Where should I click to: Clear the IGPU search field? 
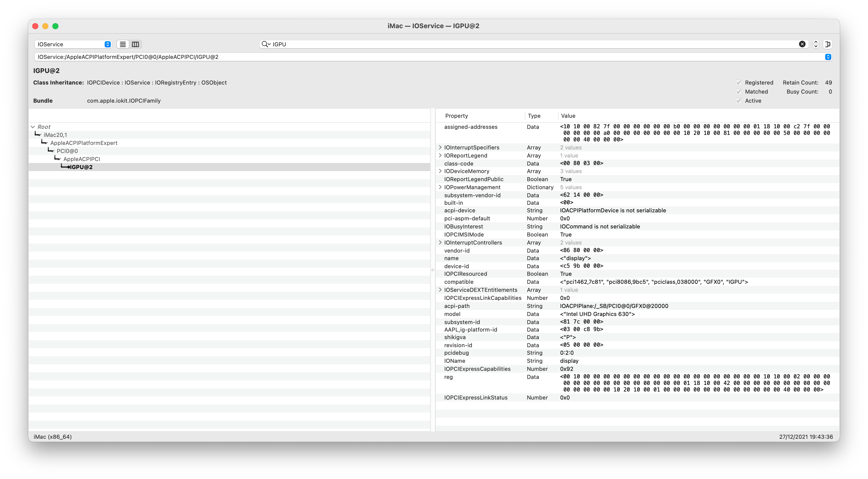802,44
